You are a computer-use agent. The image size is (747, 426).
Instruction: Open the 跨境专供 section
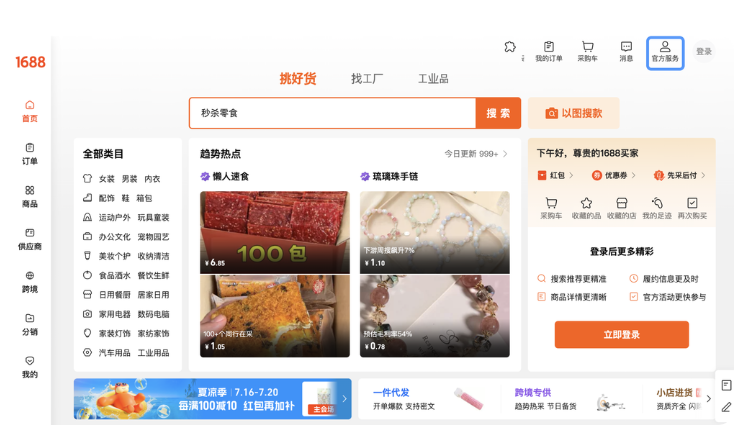pos(569,399)
